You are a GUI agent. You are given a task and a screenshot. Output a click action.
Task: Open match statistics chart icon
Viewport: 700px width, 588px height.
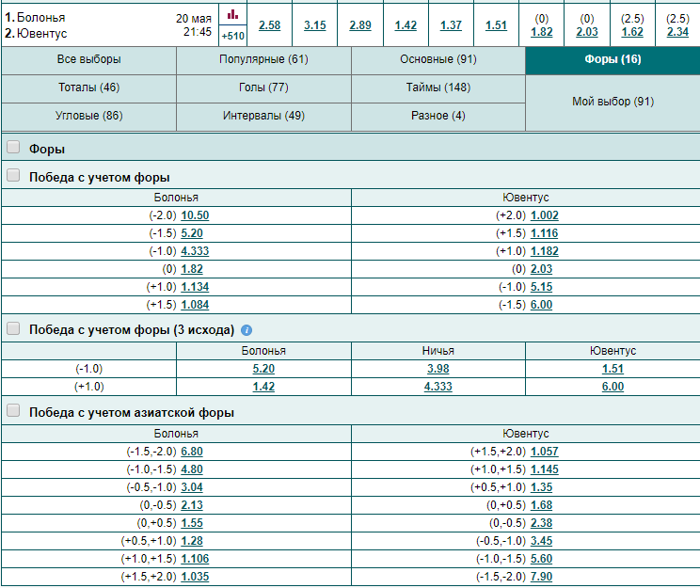coord(232,15)
